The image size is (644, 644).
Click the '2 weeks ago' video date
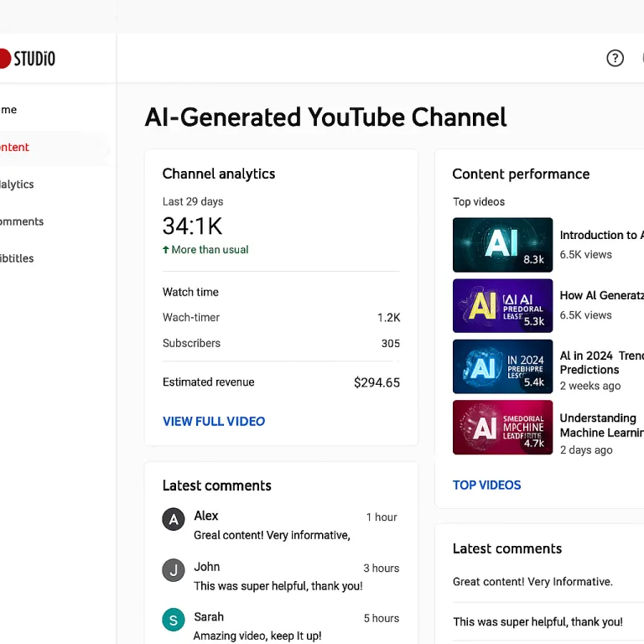tap(590, 386)
